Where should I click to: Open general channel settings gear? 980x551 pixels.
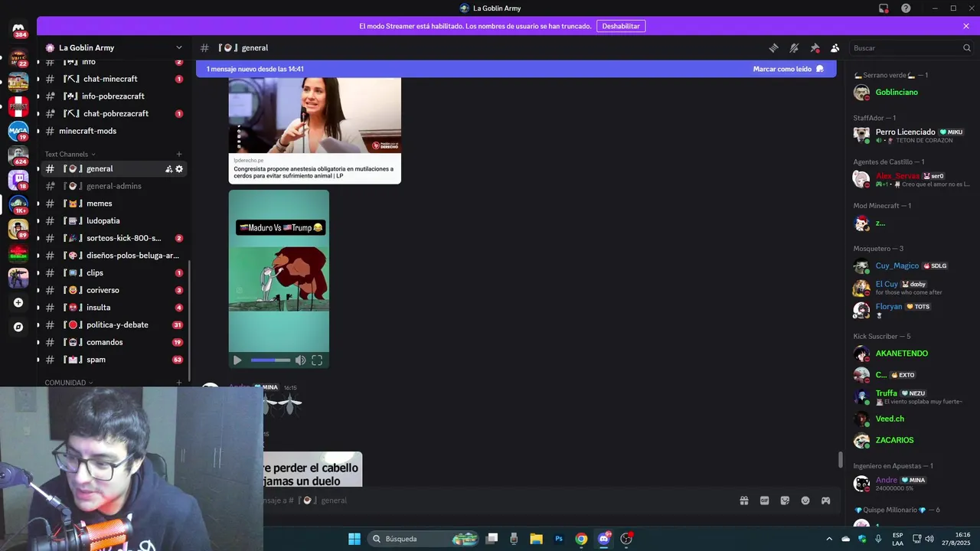(x=179, y=168)
